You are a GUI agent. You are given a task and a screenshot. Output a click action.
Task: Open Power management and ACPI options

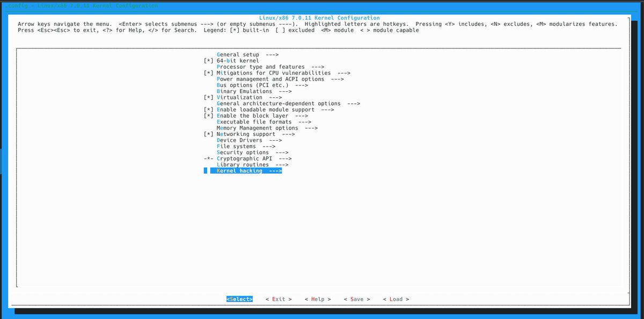click(280, 79)
